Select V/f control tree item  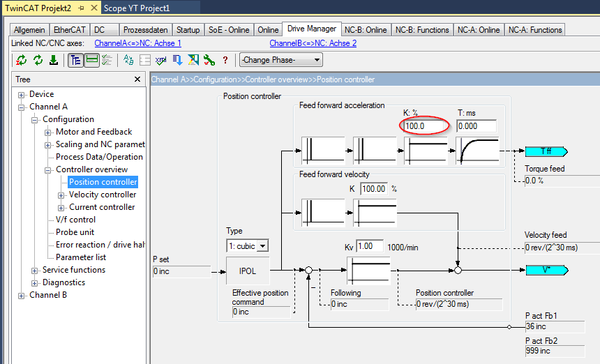tap(75, 220)
